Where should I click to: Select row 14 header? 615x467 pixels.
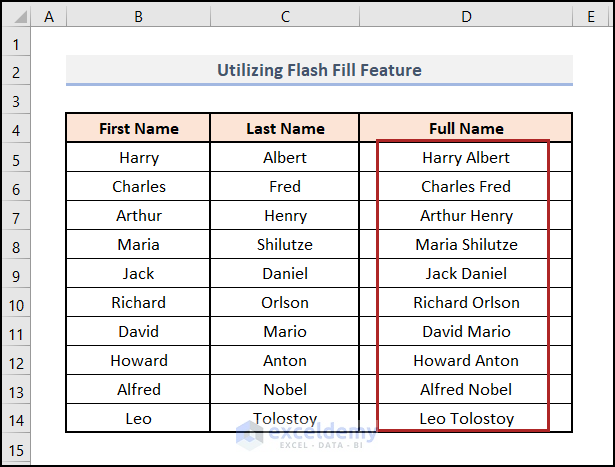pyautogui.click(x=17, y=419)
